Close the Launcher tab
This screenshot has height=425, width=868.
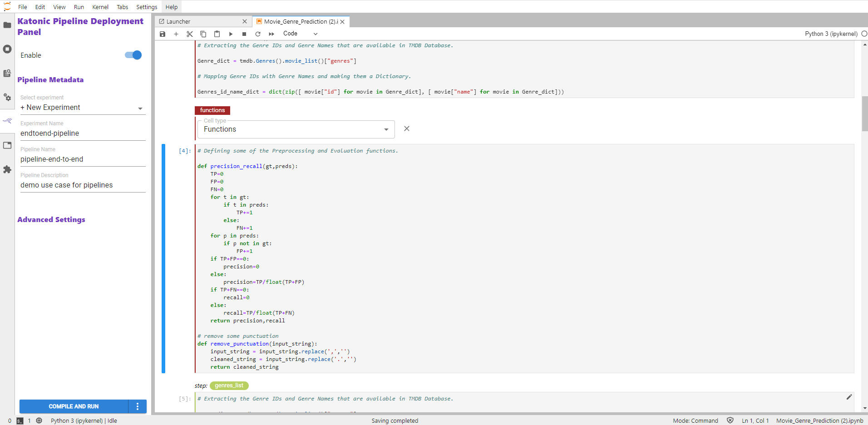pos(245,21)
